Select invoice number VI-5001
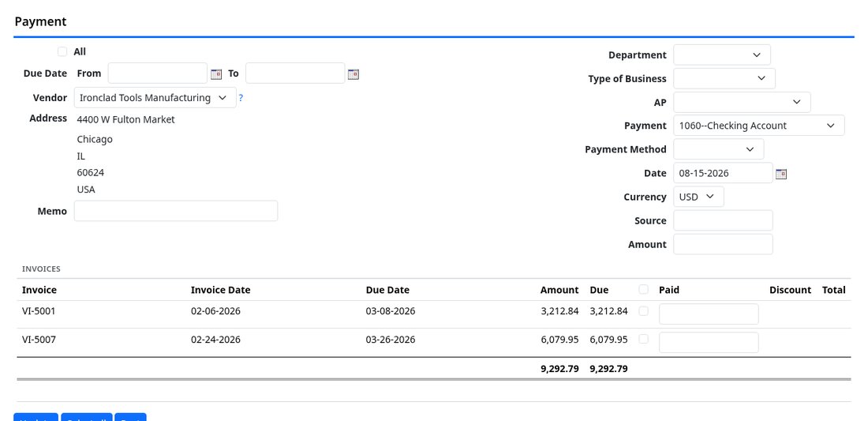 [x=39, y=311]
